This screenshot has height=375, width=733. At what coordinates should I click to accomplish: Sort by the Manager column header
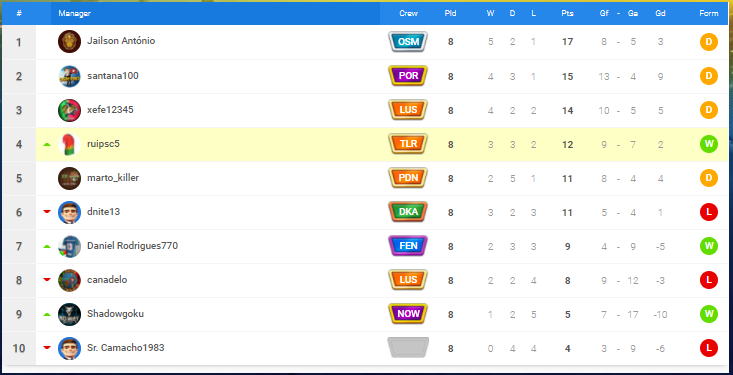tap(74, 14)
